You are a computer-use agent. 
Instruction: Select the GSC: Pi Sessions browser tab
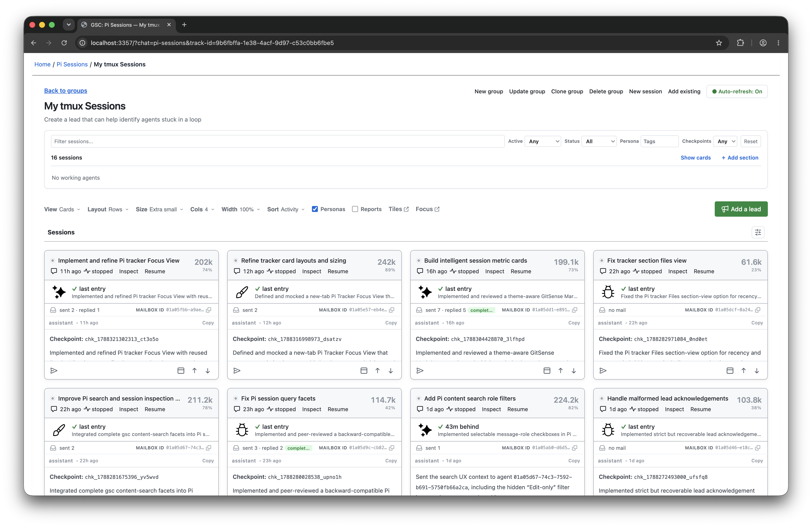(x=127, y=25)
